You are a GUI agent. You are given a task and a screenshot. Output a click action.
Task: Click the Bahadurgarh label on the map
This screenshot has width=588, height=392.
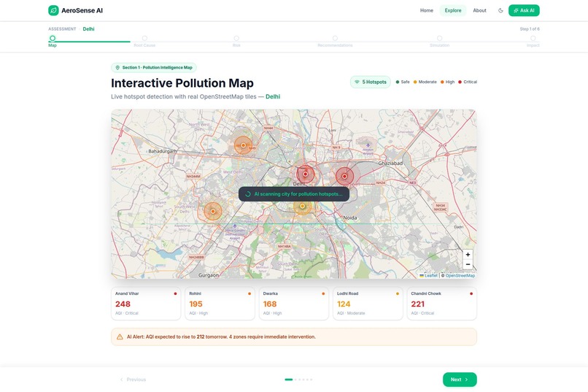[163, 151]
